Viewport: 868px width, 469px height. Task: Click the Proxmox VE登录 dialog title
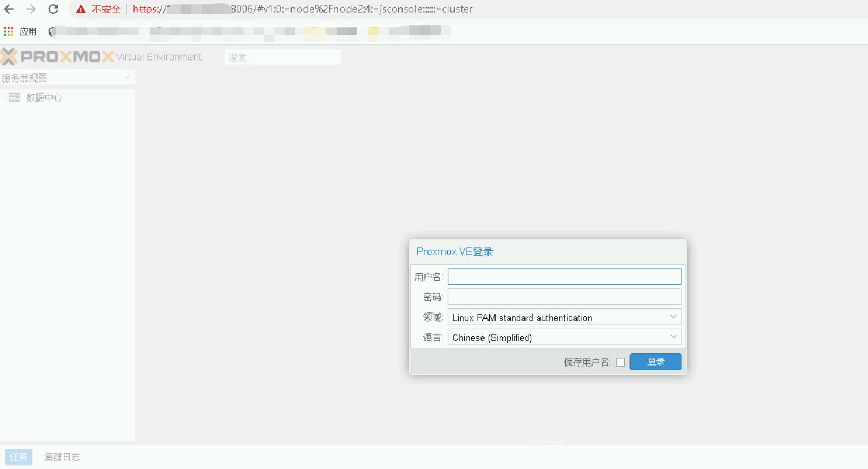[455, 251]
